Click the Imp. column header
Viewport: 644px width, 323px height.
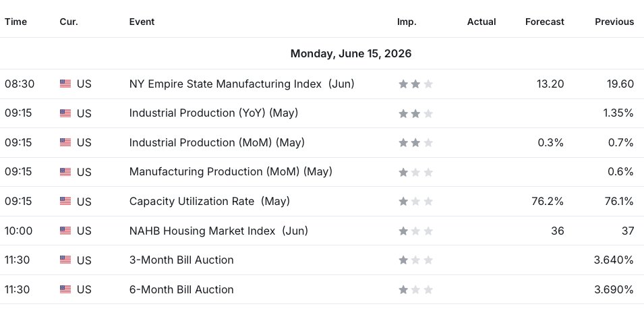coord(407,22)
